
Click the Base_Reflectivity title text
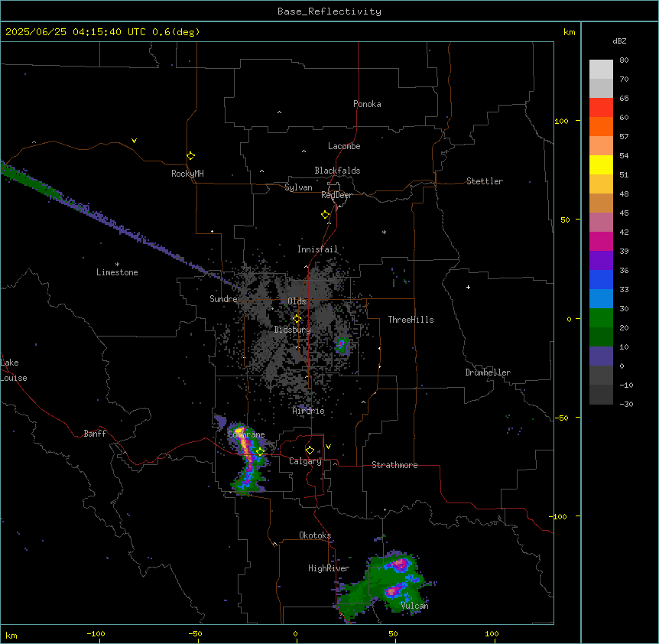(x=329, y=11)
